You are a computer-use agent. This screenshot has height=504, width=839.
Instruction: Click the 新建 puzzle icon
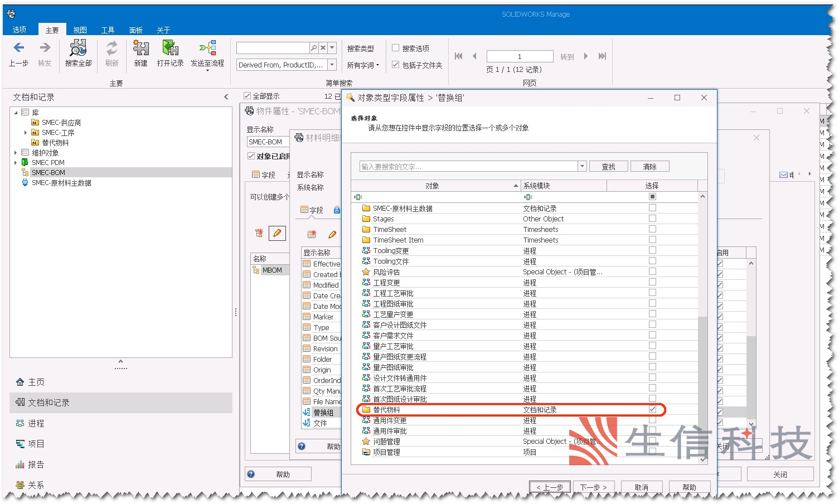tap(140, 48)
